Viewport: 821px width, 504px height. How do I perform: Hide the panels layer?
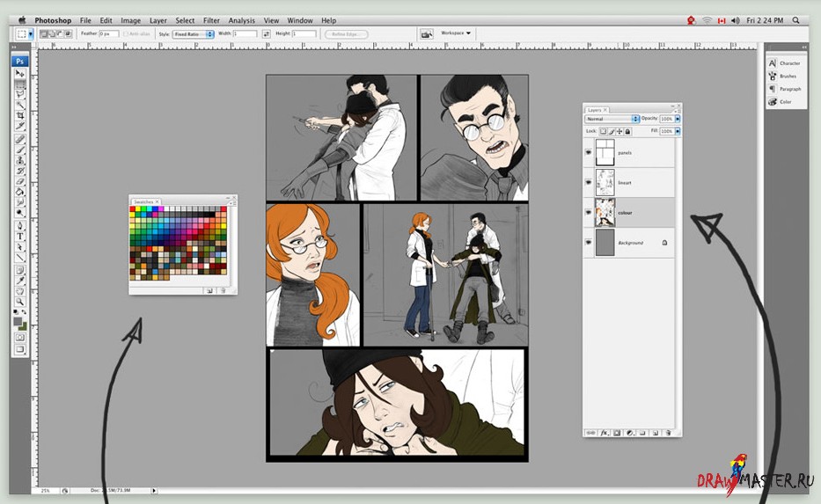(x=589, y=152)
